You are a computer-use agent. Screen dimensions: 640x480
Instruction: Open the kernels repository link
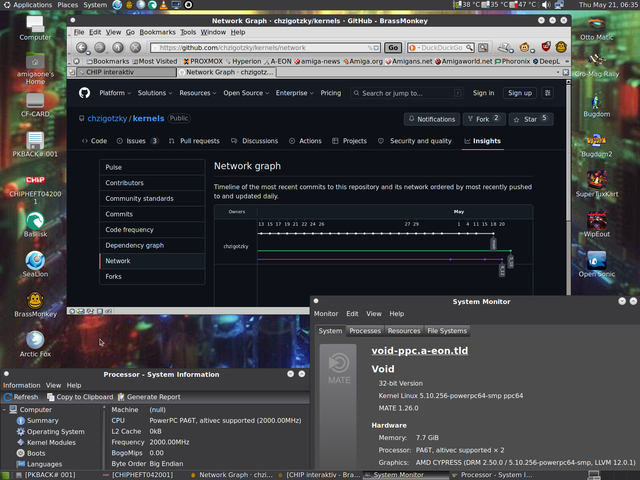(148, 118)
